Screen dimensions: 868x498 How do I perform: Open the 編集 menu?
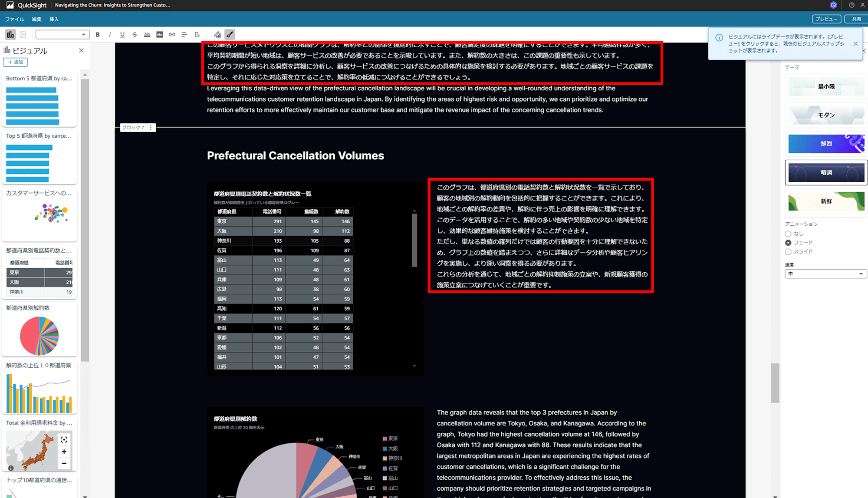click(x=36, y=19)
